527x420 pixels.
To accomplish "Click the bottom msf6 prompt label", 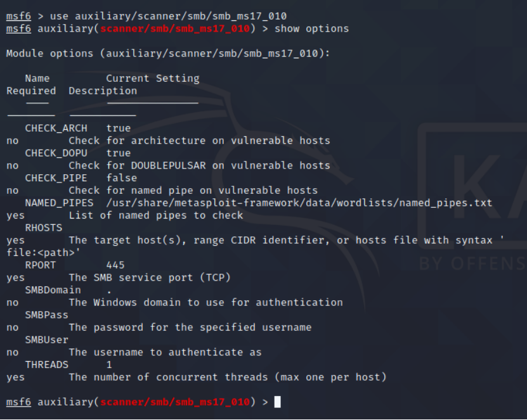I will point(18,402).
